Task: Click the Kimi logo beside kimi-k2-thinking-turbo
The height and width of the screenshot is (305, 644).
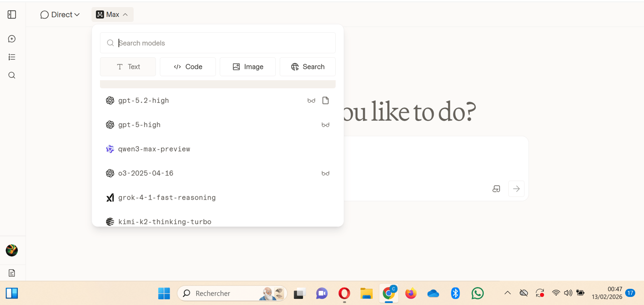Action: point(110,222)
